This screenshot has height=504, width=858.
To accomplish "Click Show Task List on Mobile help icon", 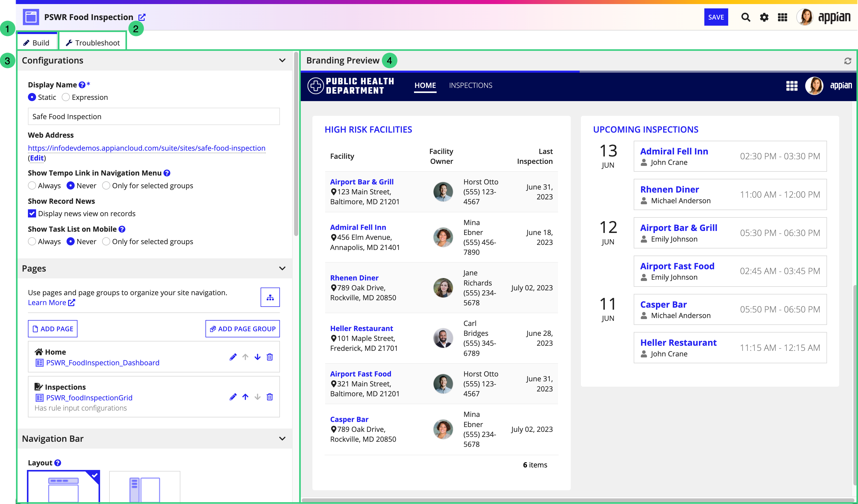I will pos(122,229).
